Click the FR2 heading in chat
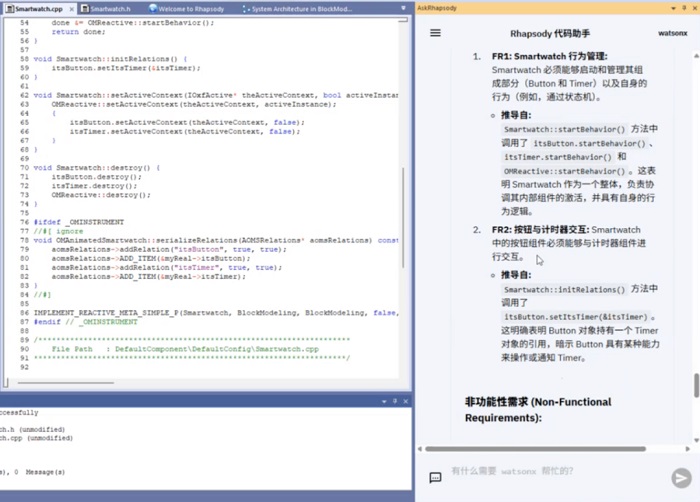700x502 pixels. click(541, 230)
